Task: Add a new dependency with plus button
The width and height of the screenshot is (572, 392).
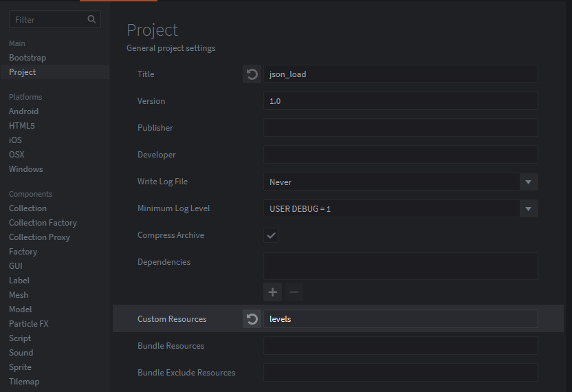Action: [x=273, y=292]
